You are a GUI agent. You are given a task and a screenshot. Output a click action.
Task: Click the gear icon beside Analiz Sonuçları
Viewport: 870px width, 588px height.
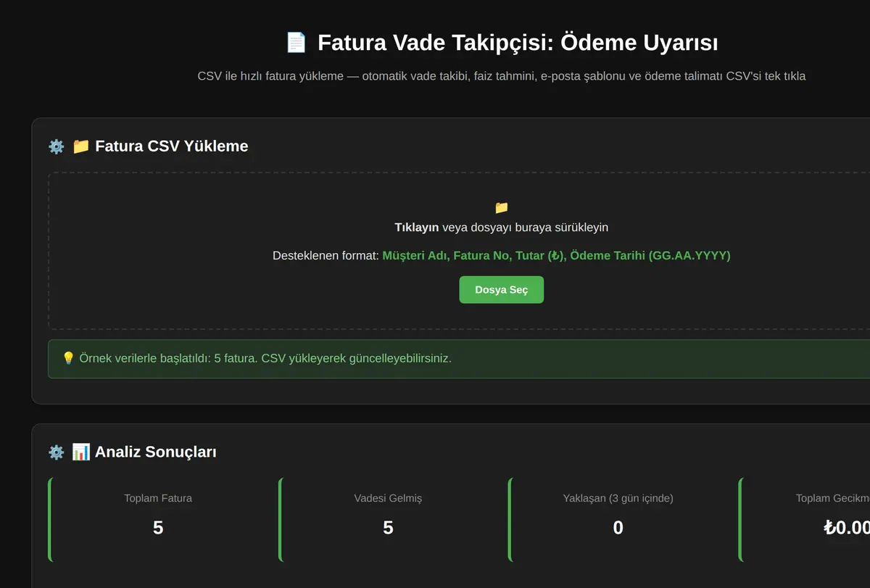tap(57, 452)
